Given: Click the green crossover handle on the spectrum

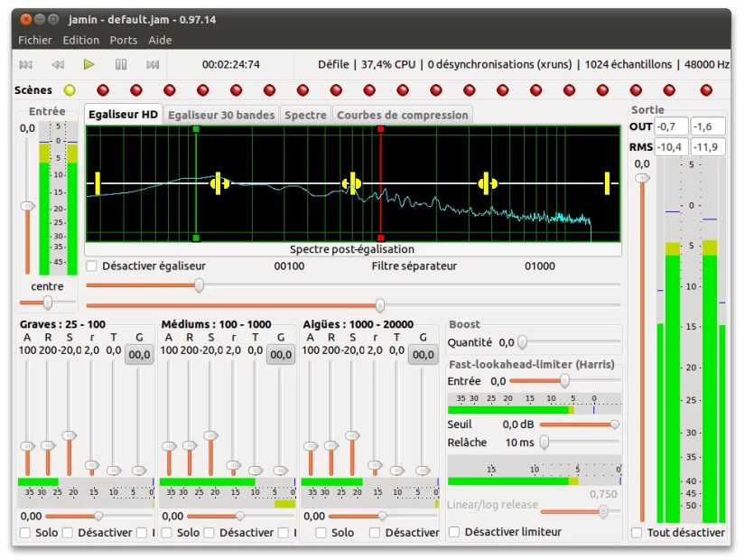Looking at the screenshot, I should [x=196, y=130].
